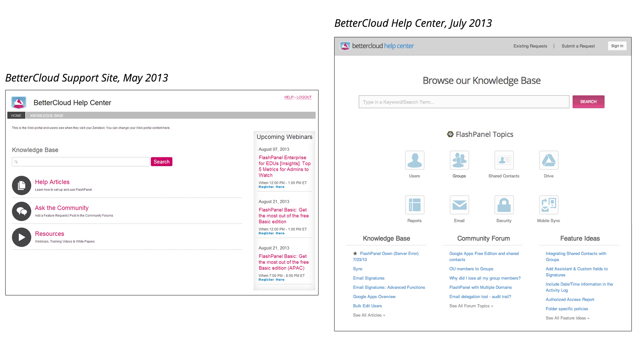Click the Help Articles document icon
Image resolution: width=644 pixels, height=340 pixels.
click(22, 185)
